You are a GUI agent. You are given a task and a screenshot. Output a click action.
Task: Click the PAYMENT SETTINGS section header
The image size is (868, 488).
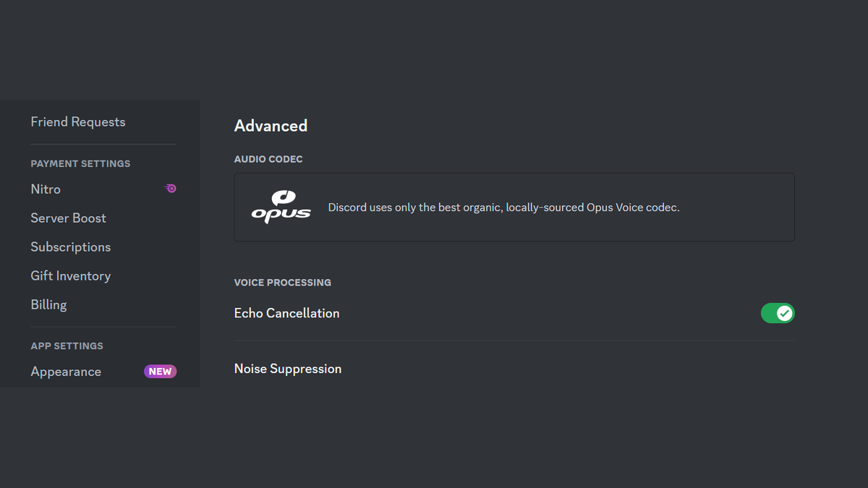tap(80, 163)
